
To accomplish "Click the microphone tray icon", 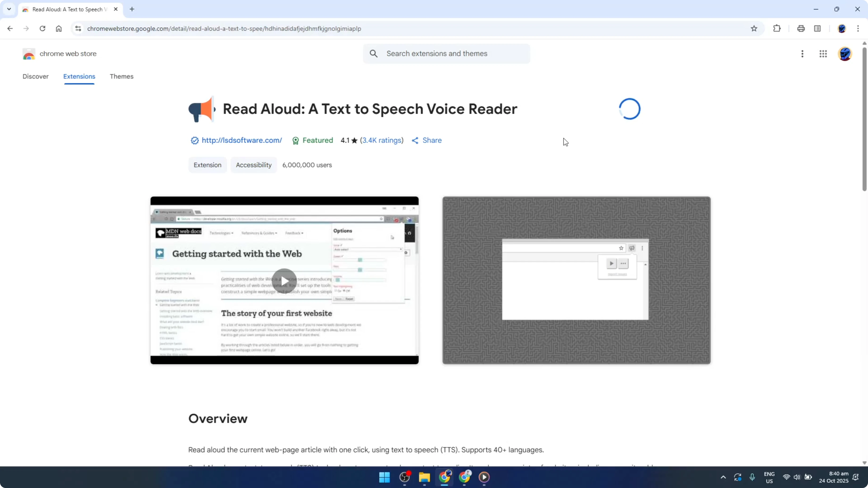I will (752, 477).
